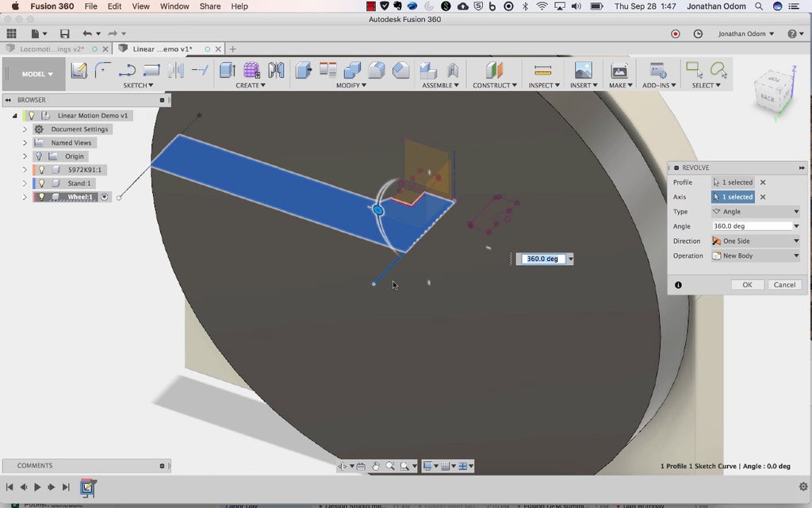Open the MODEL workspace dropdown
The width and height of the screenshot is (812, 508).
click(37, 74)
